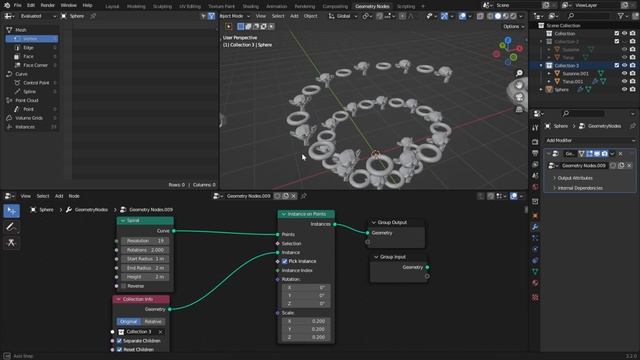
Task: Hide Torus.001 with its eye icon
Action: point(624,82)
